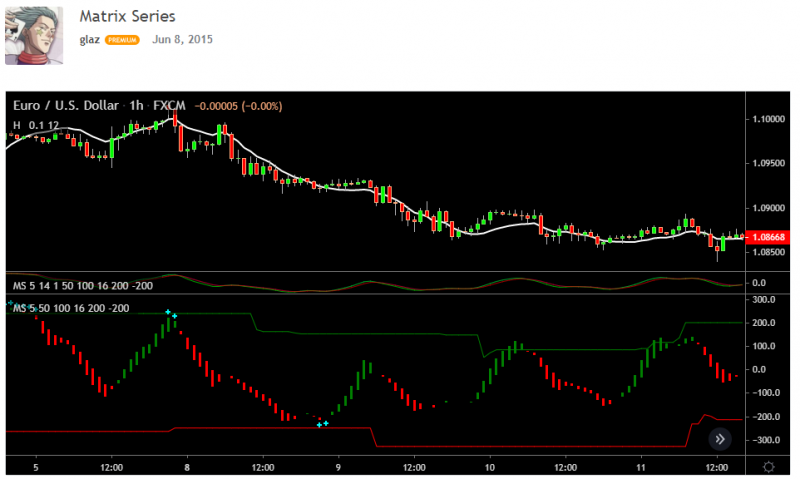This screenshot has height=479, width=800.
Task: Click the Euro / U.S. Dollar symbol title
Action: point(66,106)
